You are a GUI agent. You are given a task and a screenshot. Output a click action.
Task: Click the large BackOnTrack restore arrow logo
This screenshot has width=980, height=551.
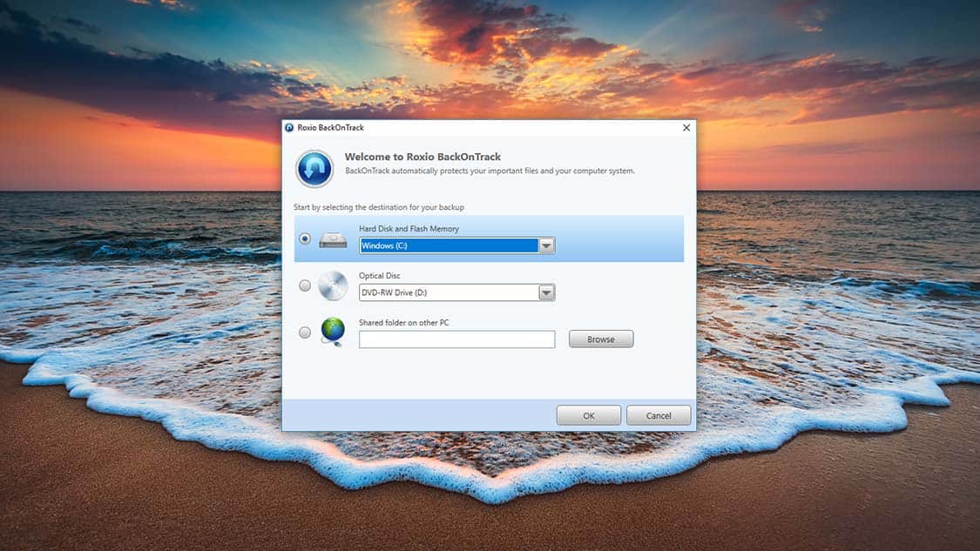(314, 169)
